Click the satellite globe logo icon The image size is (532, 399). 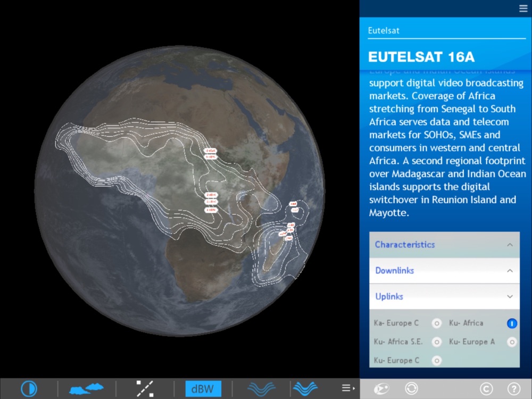pyautogui.click(x=381, y=388)
